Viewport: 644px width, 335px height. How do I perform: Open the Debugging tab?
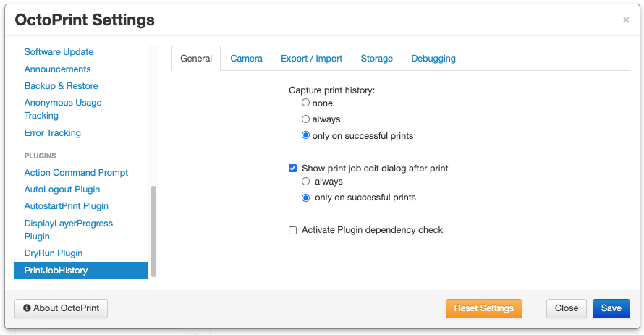[433, 59]
